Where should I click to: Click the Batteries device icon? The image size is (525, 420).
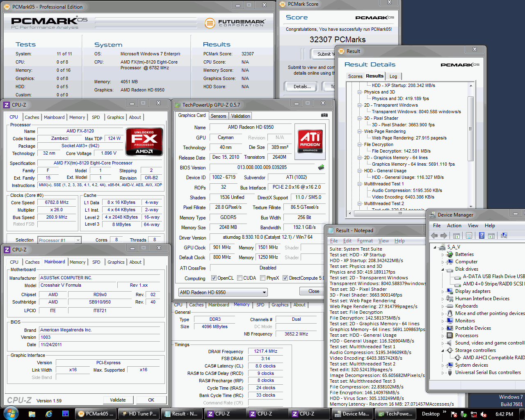tap(450, 254)
